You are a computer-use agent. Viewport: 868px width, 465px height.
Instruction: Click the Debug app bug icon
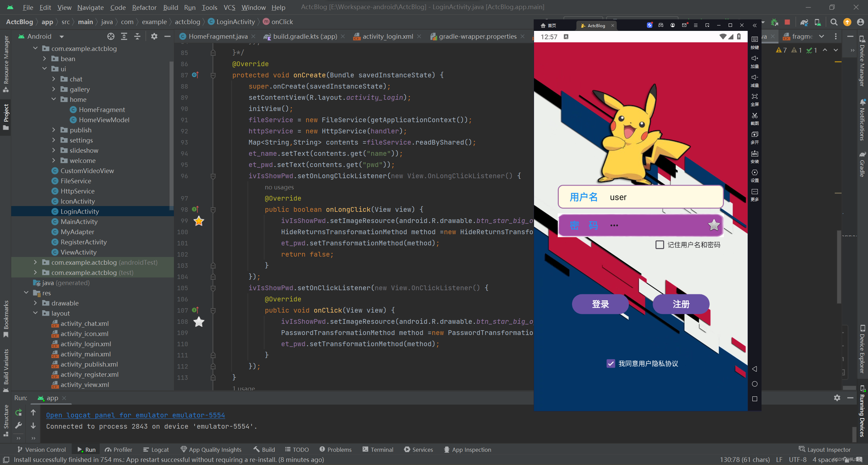[x=774, y=22]
